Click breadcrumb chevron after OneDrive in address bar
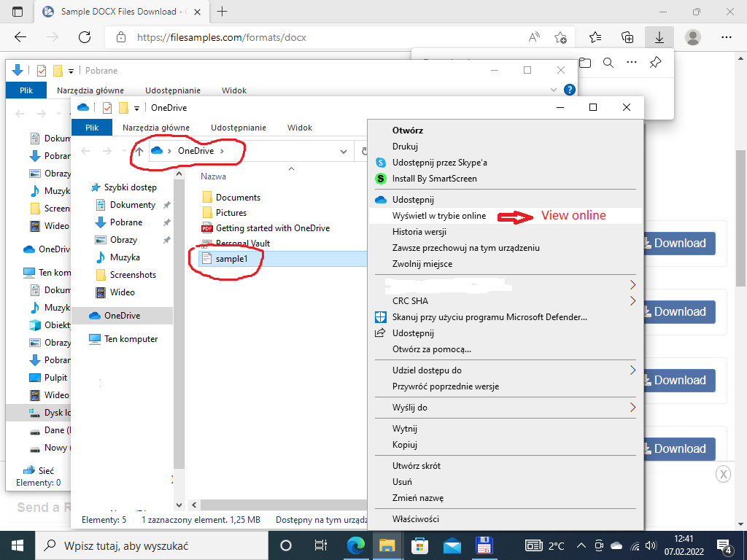The height and width of the screenshot is (560, 747). (x=222, y=151)
